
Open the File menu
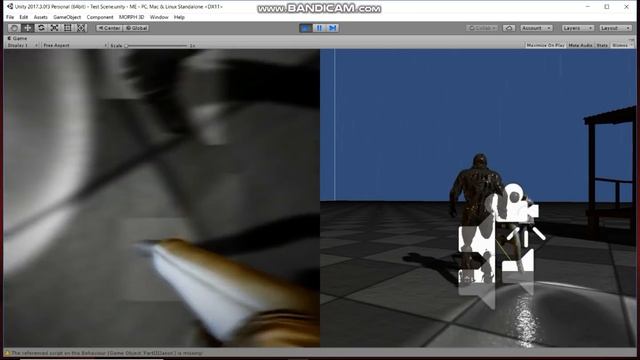tap(10, 17)
